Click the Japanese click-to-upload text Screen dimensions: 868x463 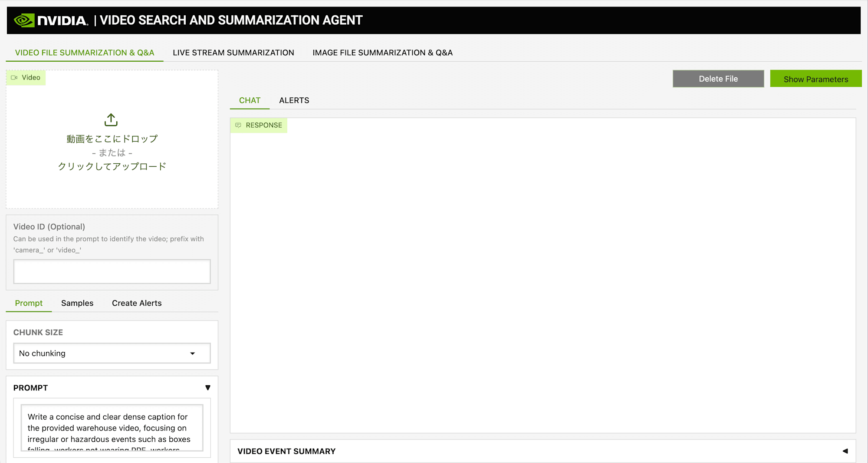coord(112,166)
